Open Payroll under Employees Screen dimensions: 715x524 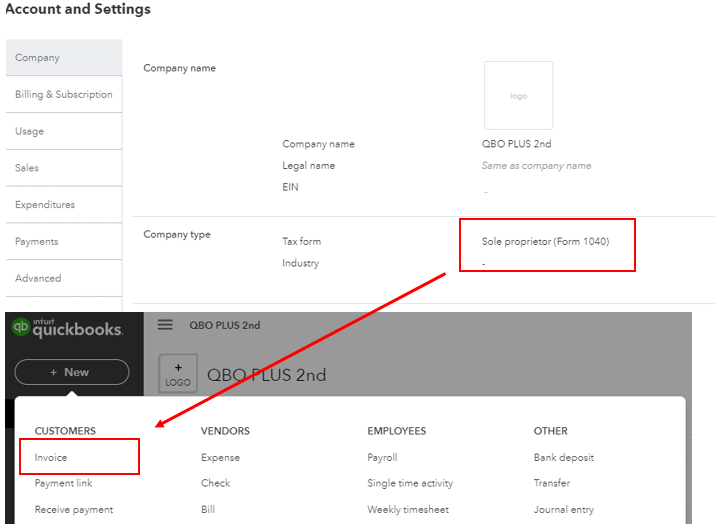pyautogui.click(x=382, y=457)
